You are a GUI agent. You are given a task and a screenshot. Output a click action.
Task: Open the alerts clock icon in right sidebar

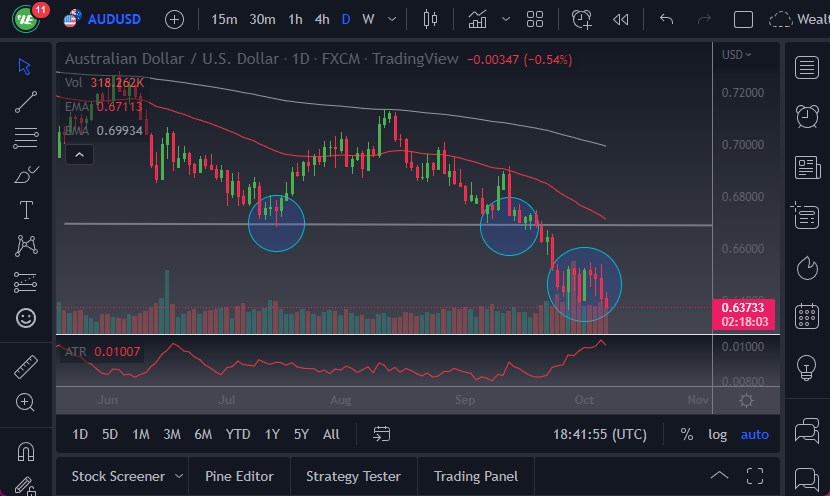coord(806,117)
